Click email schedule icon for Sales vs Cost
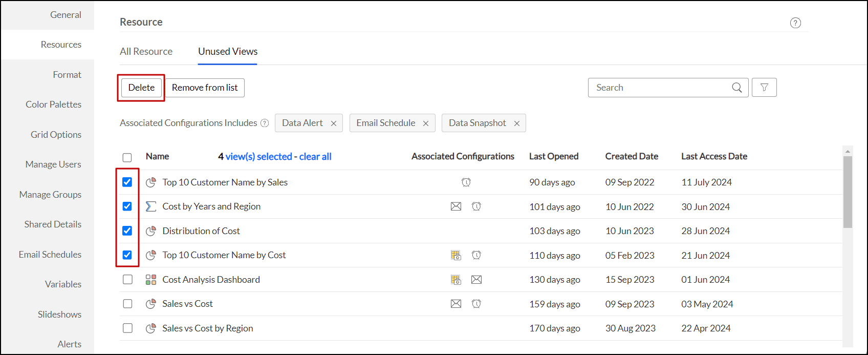The image size is (868, 355). tap(456, 304)
